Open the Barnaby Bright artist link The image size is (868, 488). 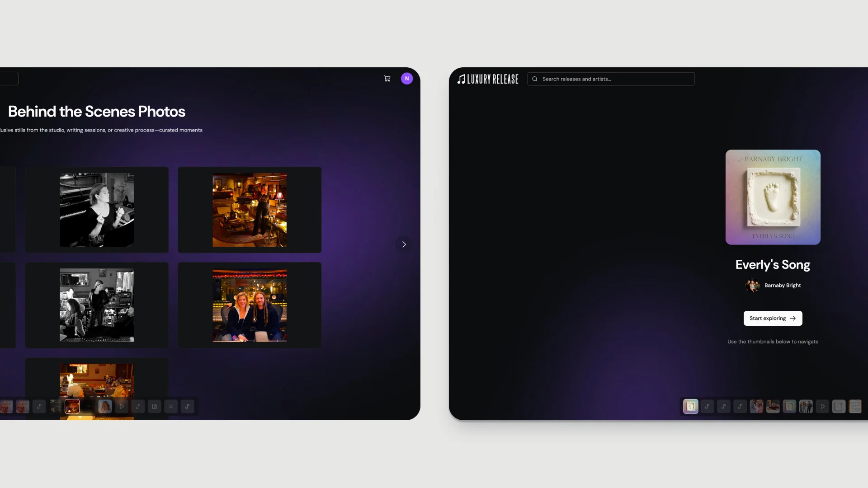click(782, 285)
